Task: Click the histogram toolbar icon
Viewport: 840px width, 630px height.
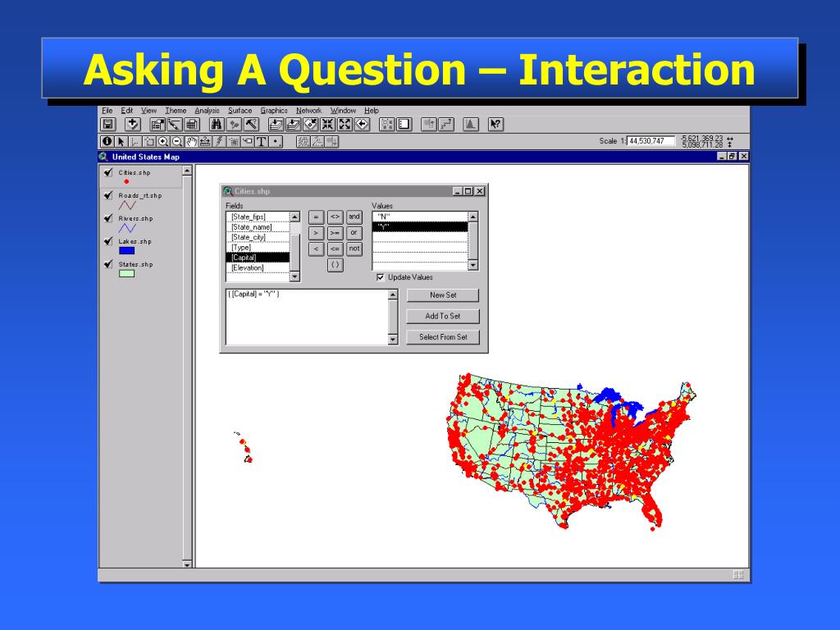Action: coord(470,125)
